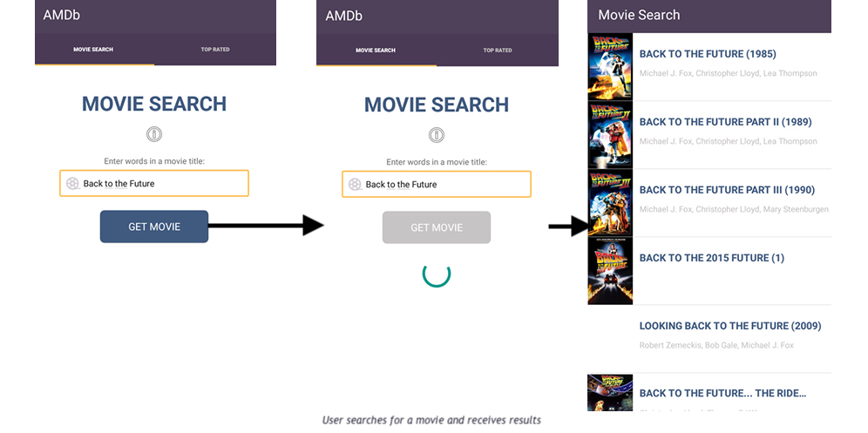The image size is (868, 433).
Task: Click the Movie Search header of the results screen
Action: point(639,15)
